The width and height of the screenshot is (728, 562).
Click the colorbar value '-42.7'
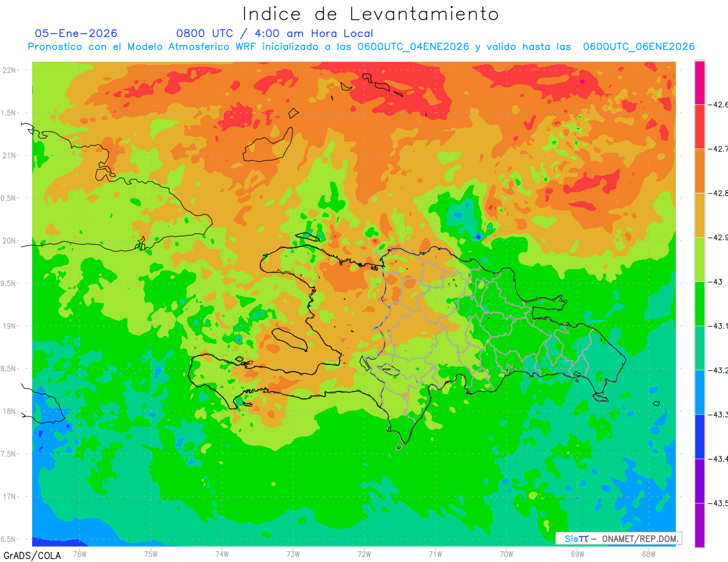click(718, 149)
